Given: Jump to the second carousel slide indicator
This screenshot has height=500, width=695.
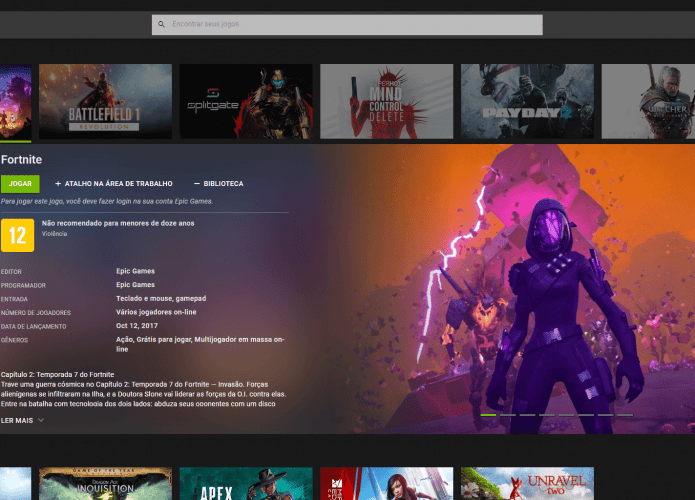Looking at the screenshot, I should point(508,415).
